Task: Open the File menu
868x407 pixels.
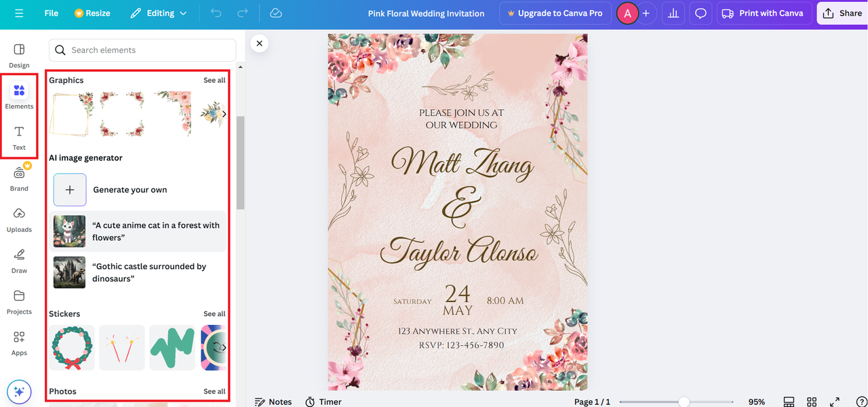Action: pyautogui.click(x=52, y=13)
